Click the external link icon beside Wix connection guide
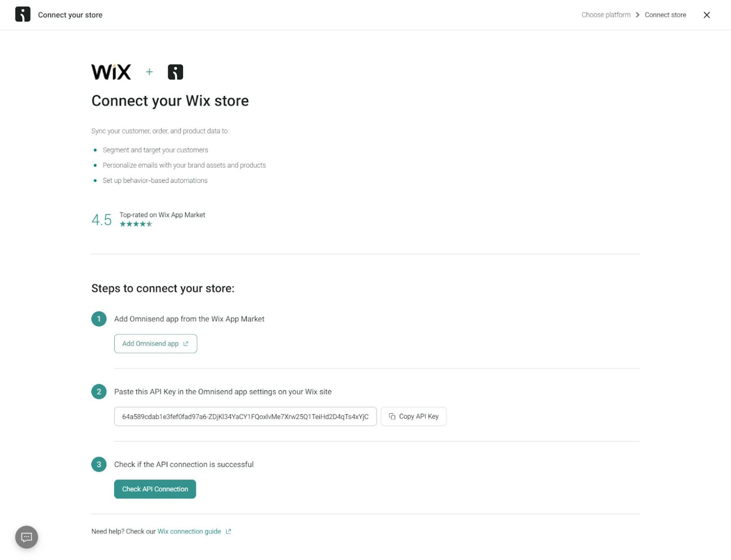 228,531
